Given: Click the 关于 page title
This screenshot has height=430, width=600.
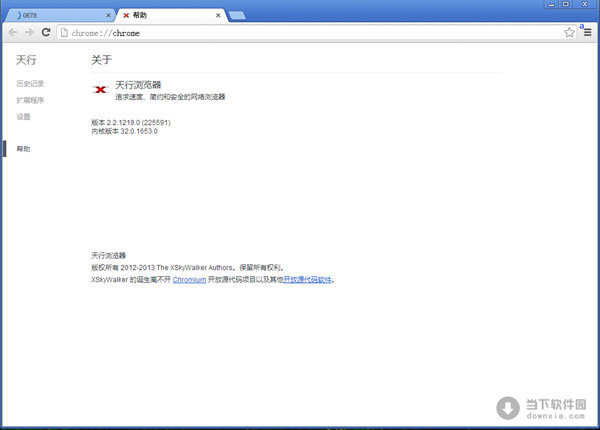Looking at the screenshot, I should tap(101, 60).
